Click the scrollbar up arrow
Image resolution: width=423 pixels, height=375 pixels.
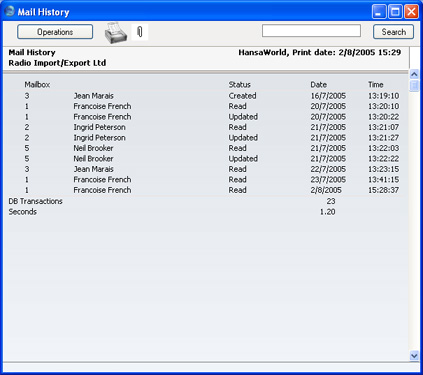pos(414,74)
